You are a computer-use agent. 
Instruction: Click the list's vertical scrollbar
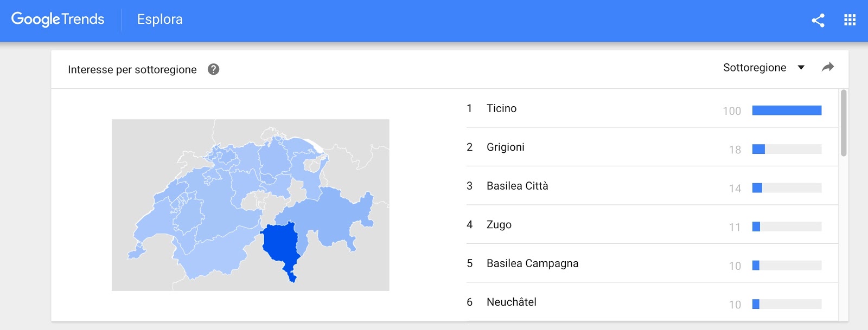(x=844, y=123)
